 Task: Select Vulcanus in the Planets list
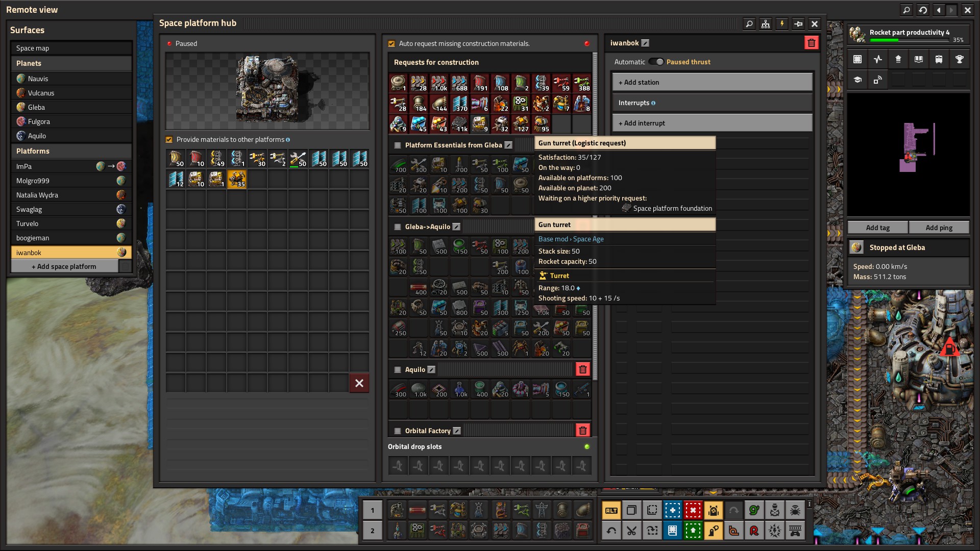tap(71, 93)
